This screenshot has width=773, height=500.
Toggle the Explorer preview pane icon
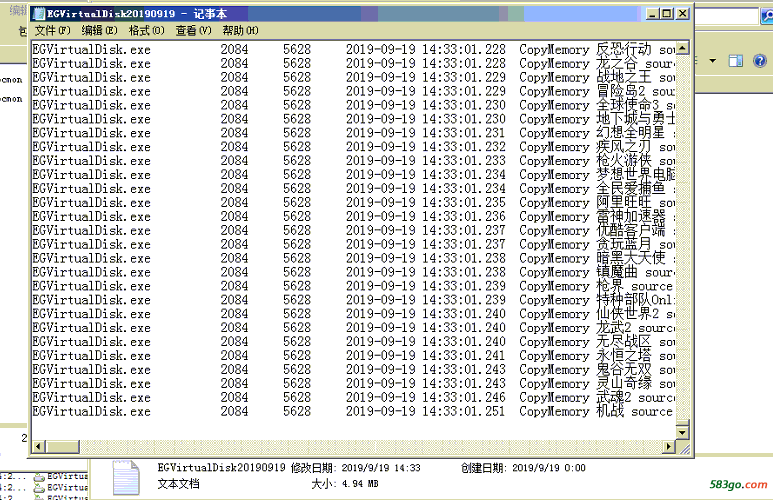[x=736, y=61]
